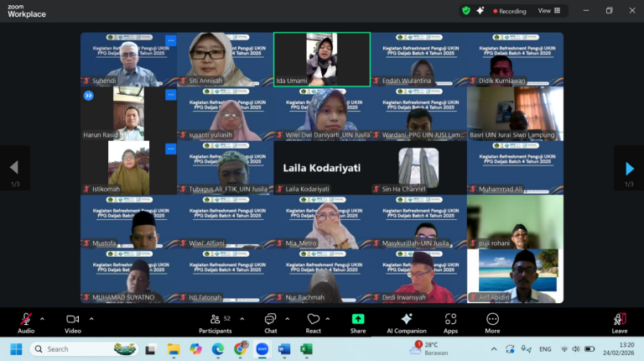Expand the audio options arrow
644x361 pixels.
click(42, 319)
